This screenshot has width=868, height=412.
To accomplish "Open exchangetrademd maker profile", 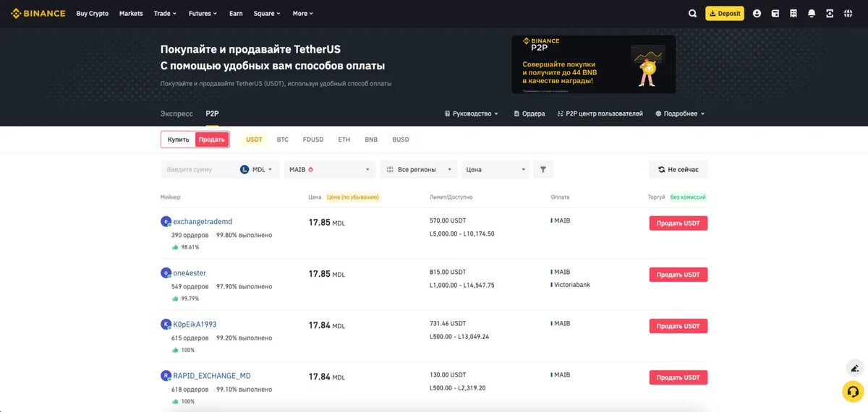I will 203,221.
